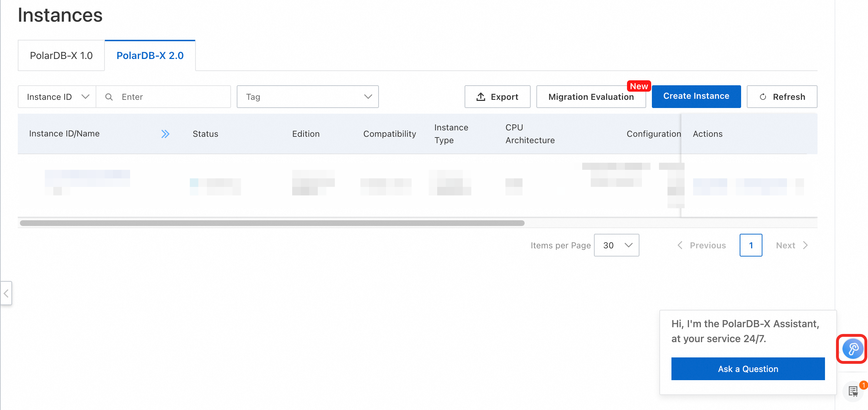Open Migration Evaluation
The height and width of the screenshot is (410, 868).
coord(590,97)
